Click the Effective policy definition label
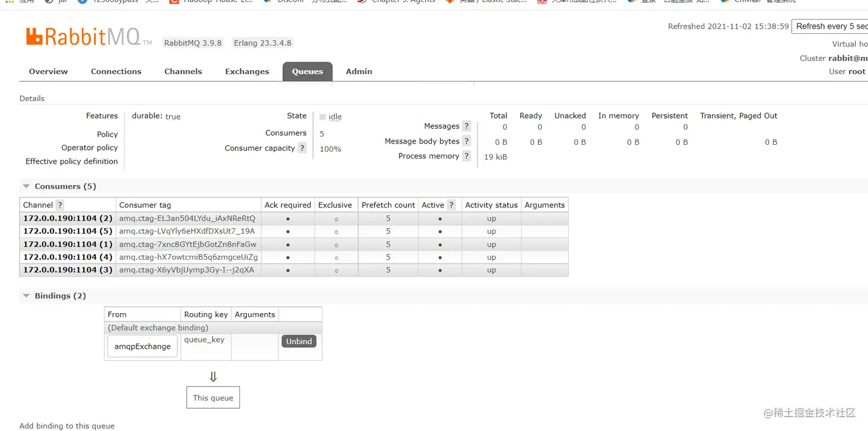The image size is (868, 431). coord(72,161)
